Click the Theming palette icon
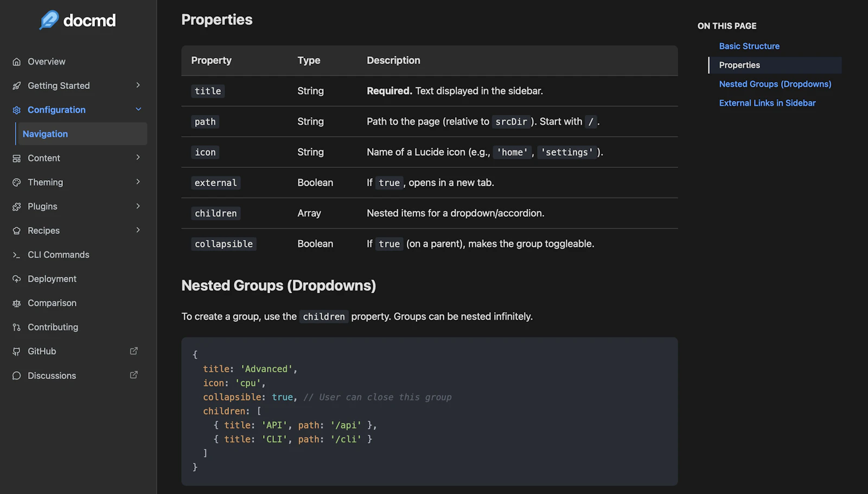The height and width of the screenshot is (494, 868). coord(17,182)
